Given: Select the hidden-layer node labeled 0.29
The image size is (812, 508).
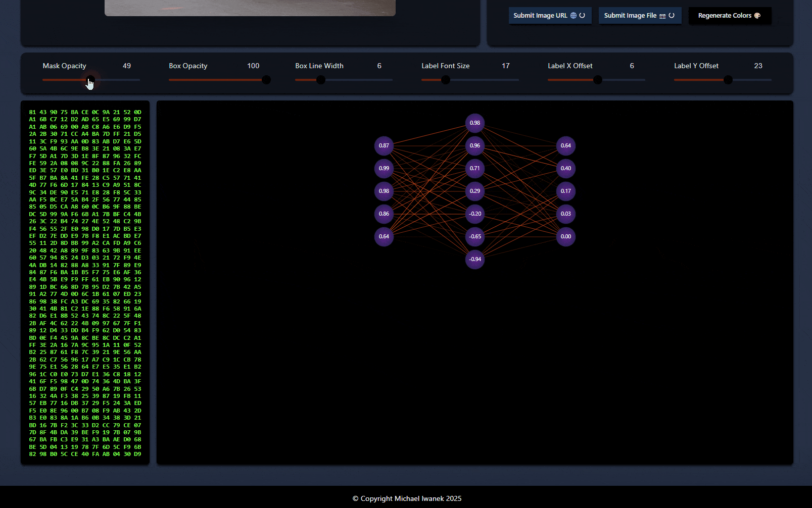Looking at the screenshot, I should tap(475, 191).
